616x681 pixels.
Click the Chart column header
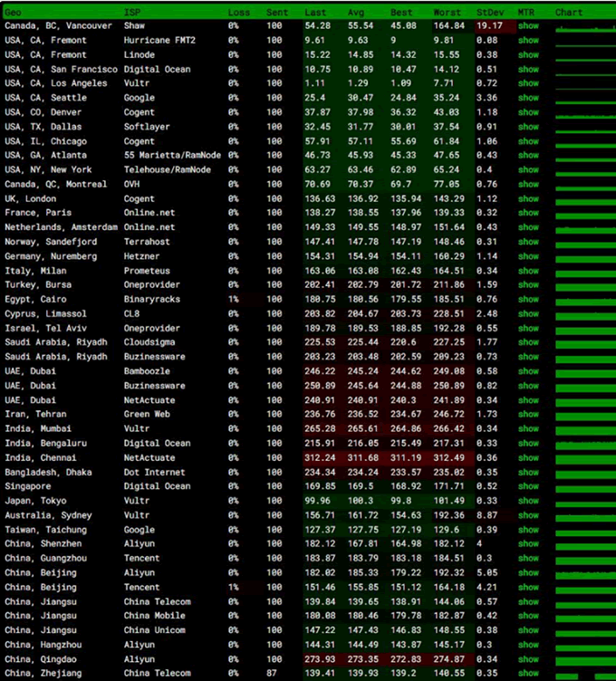pyautogui.click(x=569, y=13)
